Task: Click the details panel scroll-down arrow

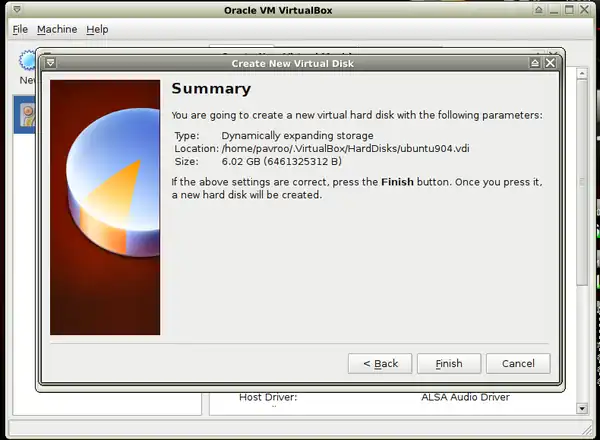Action: (583, 408)
